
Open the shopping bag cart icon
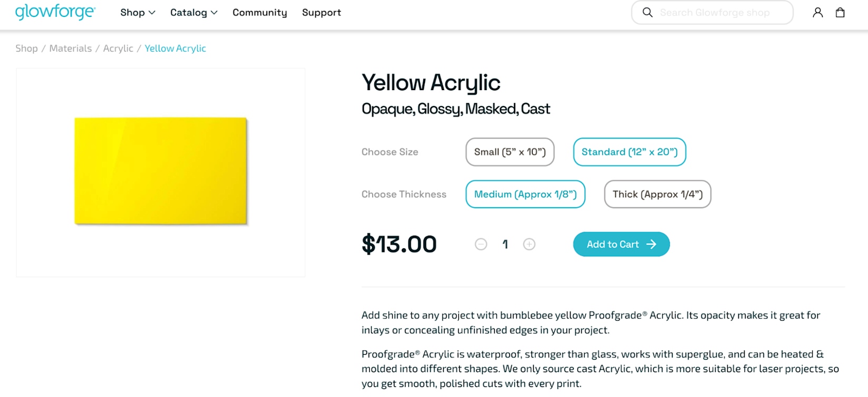(x=840, y=13)
